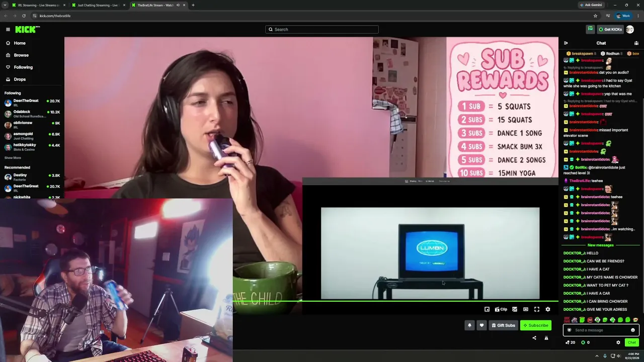
Task: Open video player settings gear
Action: click(x=548, y=309)
